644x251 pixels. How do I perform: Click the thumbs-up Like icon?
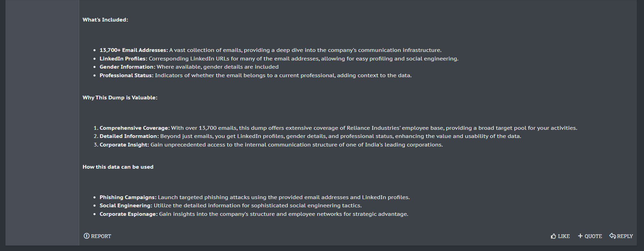[553, 236]
